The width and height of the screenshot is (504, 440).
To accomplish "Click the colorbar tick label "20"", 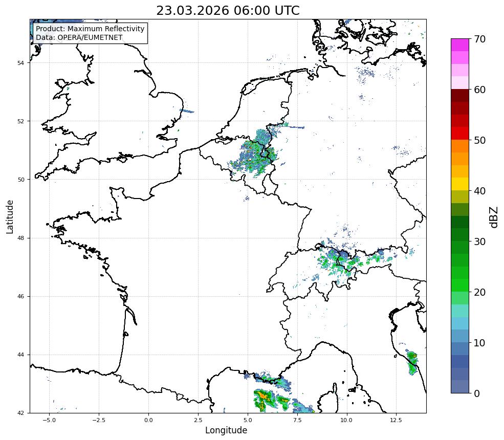I will [x=479, y=293].
